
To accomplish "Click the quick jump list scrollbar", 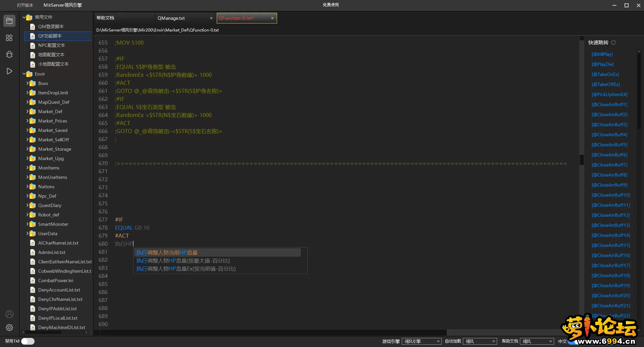I will [x=639, y=91].
